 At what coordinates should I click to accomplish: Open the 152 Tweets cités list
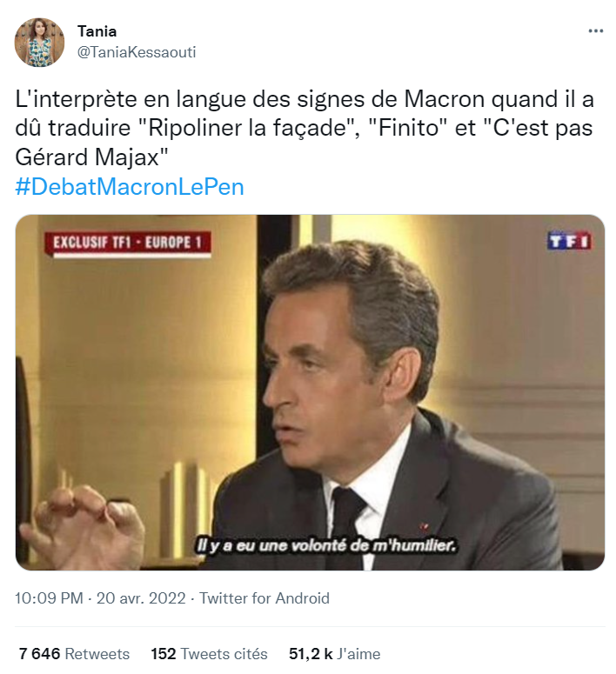209,654
